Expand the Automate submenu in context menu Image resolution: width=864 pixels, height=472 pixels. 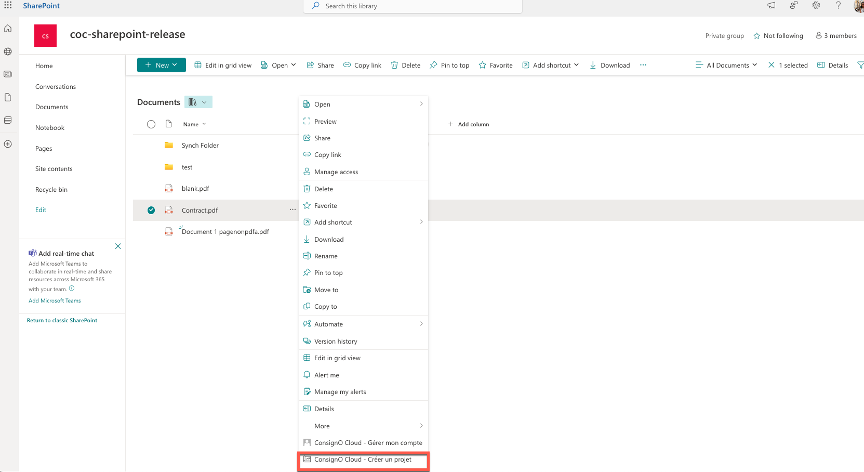tap(362, 324)
